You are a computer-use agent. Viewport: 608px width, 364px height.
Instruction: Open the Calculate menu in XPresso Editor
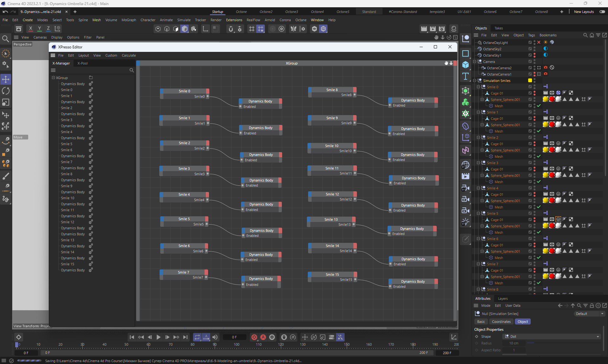(x=129, y=55)
